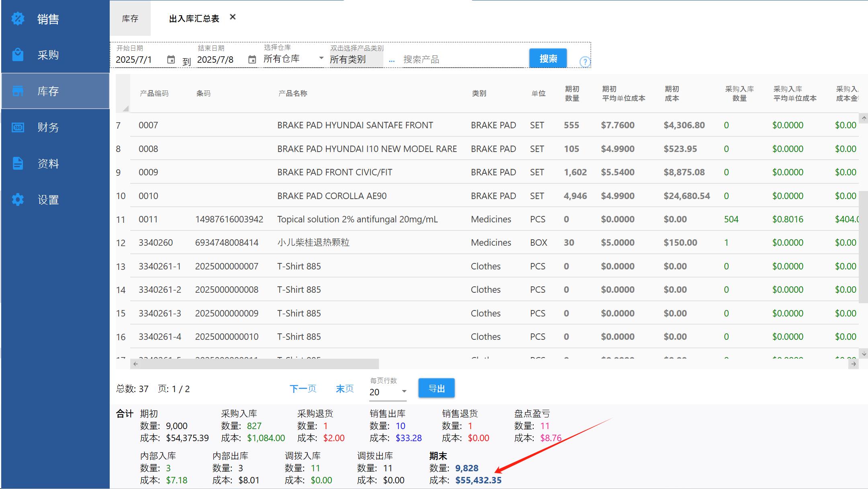The width and height of the screenshot is (868, 489).
Task: Click the 采购 shopping bag icon
Action: coord(18,55)
